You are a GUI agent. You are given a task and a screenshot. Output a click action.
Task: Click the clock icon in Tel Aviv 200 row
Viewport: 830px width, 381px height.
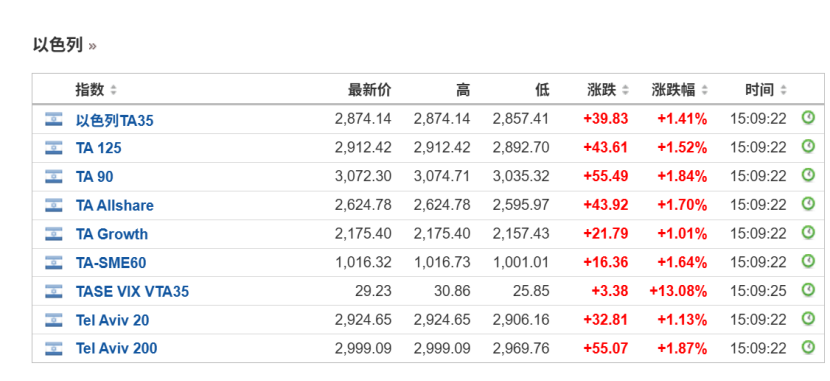click(x=808, y=347)
